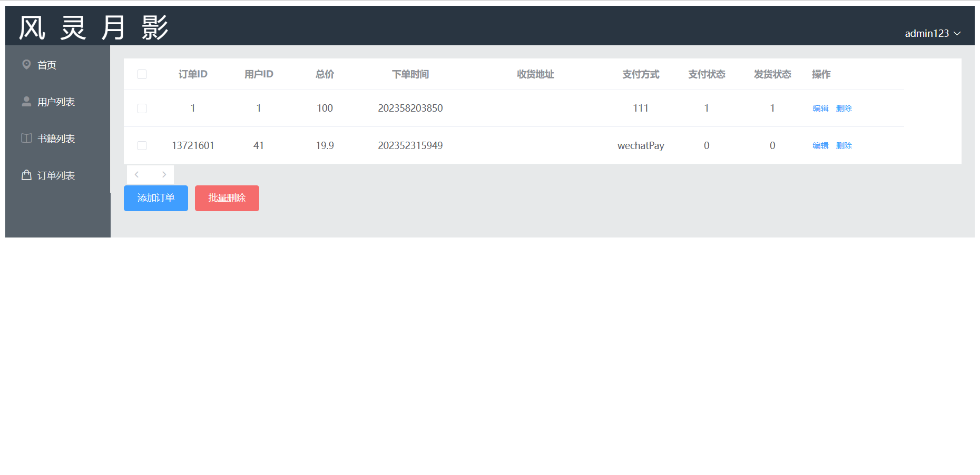This screenshot has height=475, width=980.
Task: Click the 总价 column header
Action: tap(325, 74)
